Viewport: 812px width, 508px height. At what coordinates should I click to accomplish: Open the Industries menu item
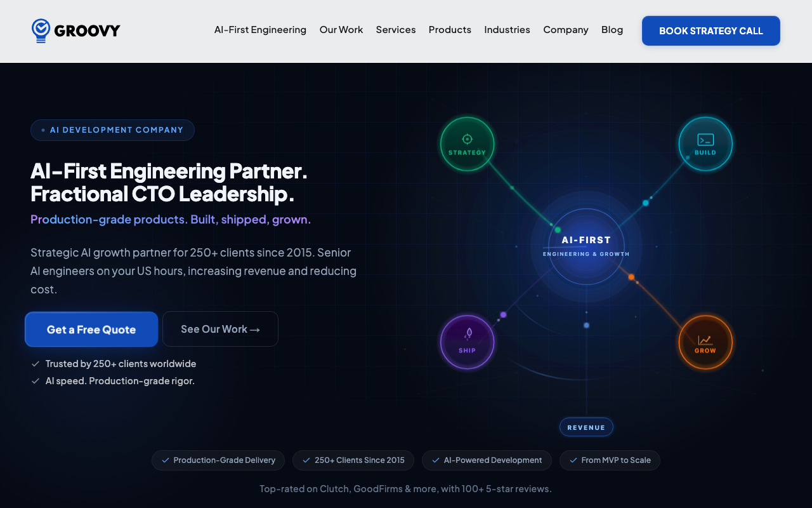click(x=507, y=30)
